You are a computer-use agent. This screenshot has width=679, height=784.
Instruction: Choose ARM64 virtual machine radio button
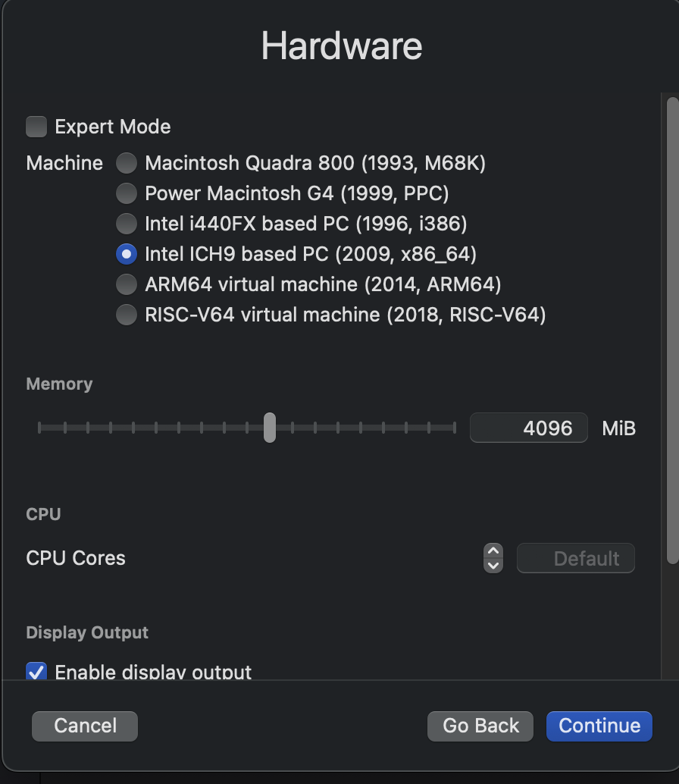pyautogui.click(x=127, y=284)
